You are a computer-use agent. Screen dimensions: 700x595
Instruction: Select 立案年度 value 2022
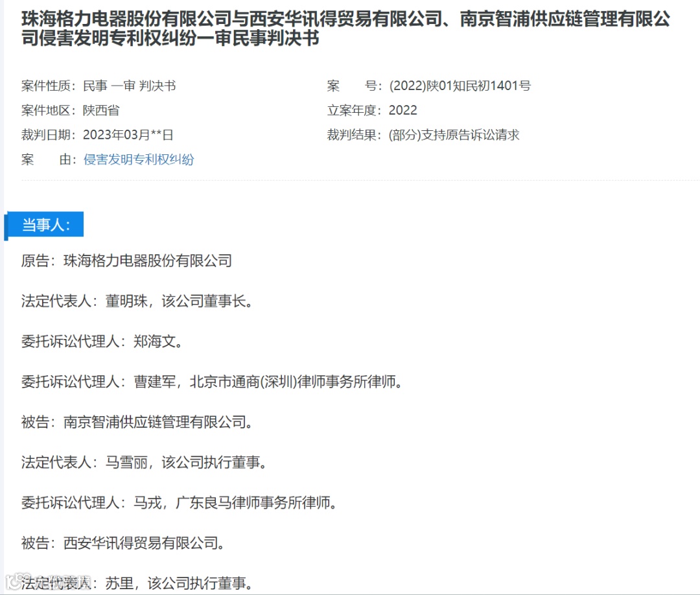tap(402, 110)
